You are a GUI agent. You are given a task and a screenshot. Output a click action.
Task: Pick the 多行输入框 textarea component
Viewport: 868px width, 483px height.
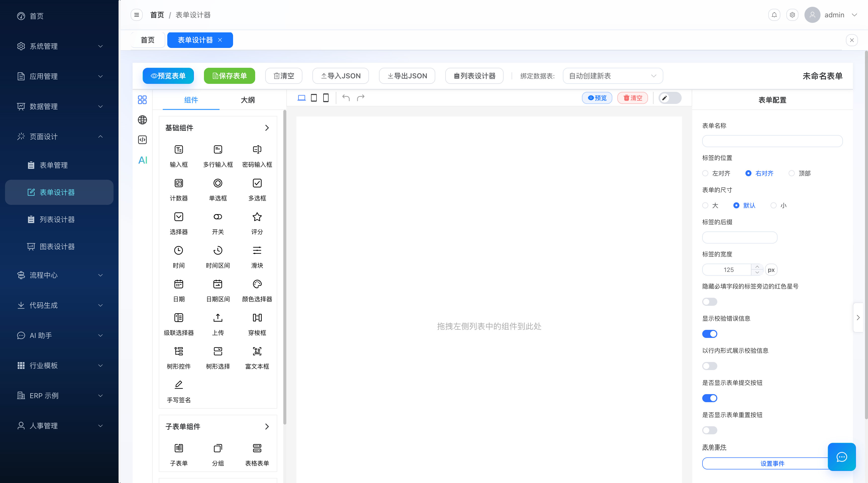(x=218, y=156)
